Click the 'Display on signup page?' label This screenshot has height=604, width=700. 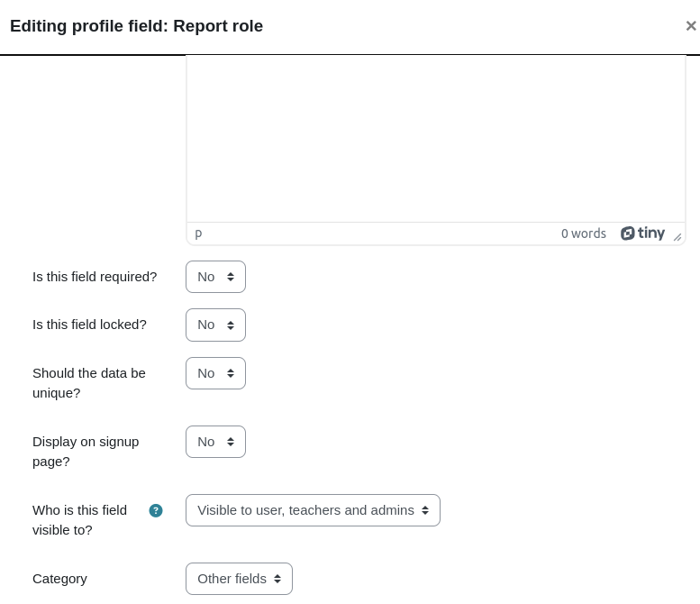coord(86,452)
